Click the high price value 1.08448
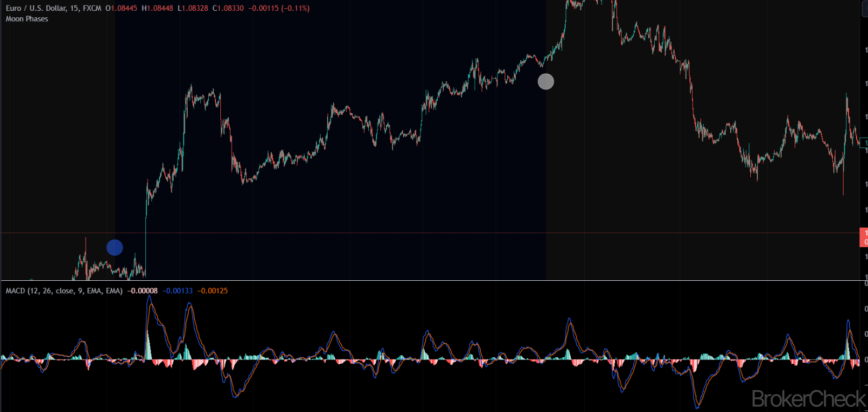The height and width of the screenshot is (412, 868). pos(160,8)
